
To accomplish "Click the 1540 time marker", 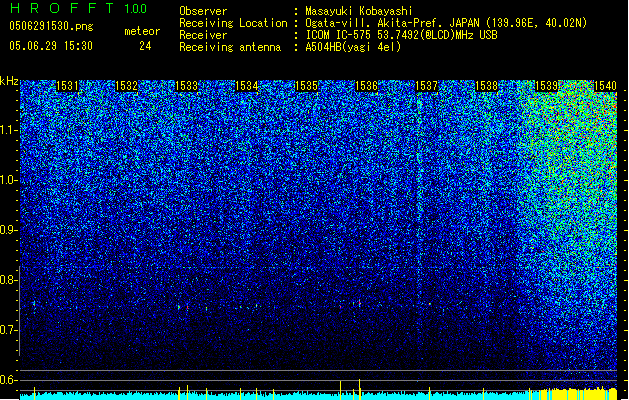I will (x=605, y=86).
